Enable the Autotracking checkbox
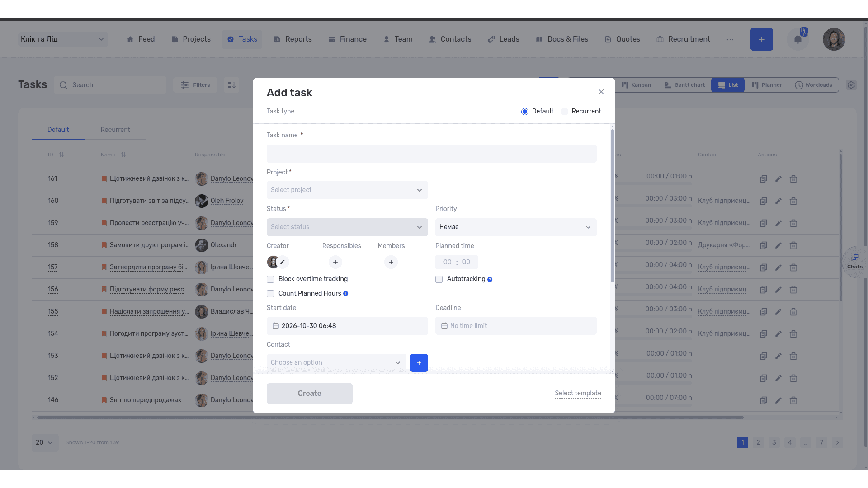This screenshot has width=868, height=488. [x=439, y=279]
